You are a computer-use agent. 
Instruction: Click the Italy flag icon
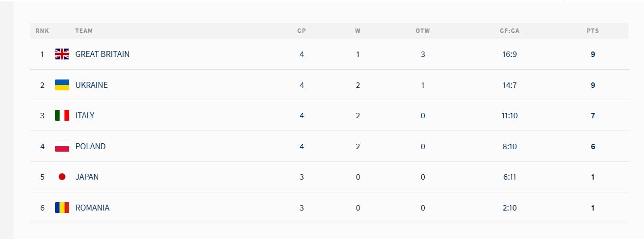(62, 116)
